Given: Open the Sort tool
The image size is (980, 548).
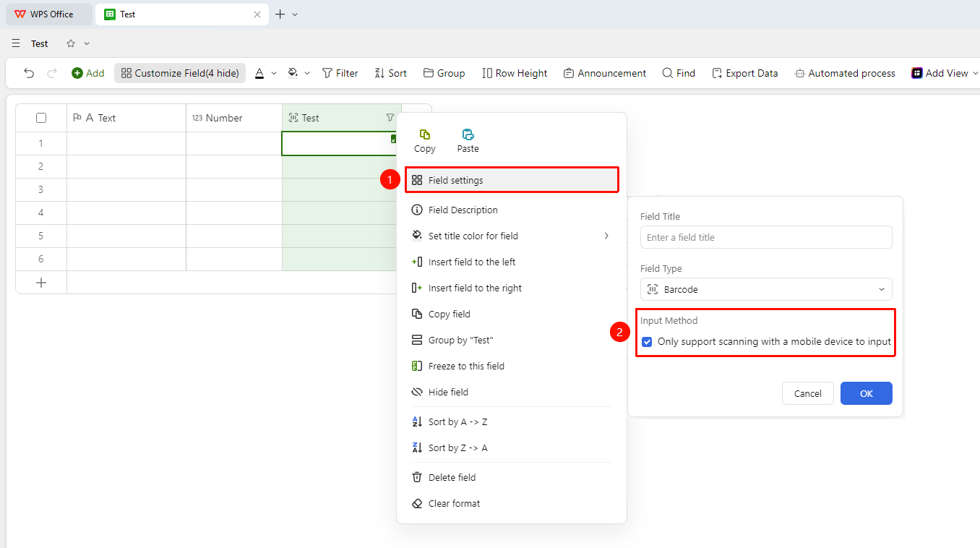Looking at the screenshot, I should [x=390, y=73].
